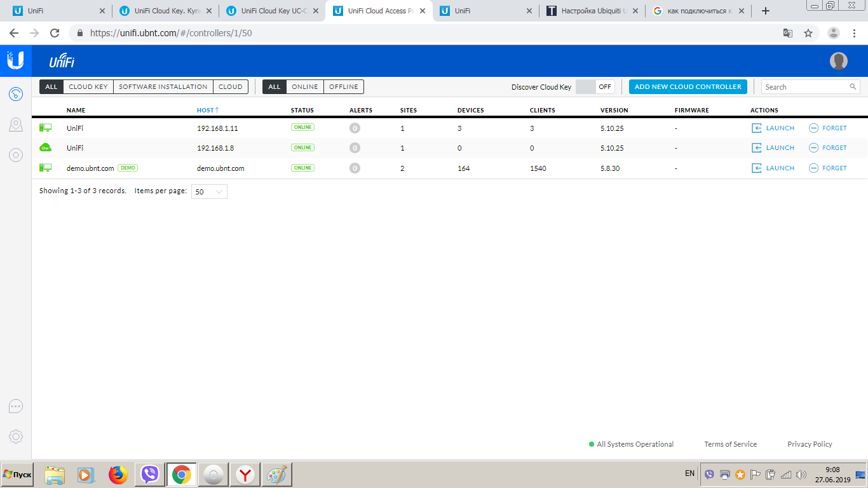The image size is (868, 488).
Task: Click the Ubiquiti U logo icon
Action: 15,60
